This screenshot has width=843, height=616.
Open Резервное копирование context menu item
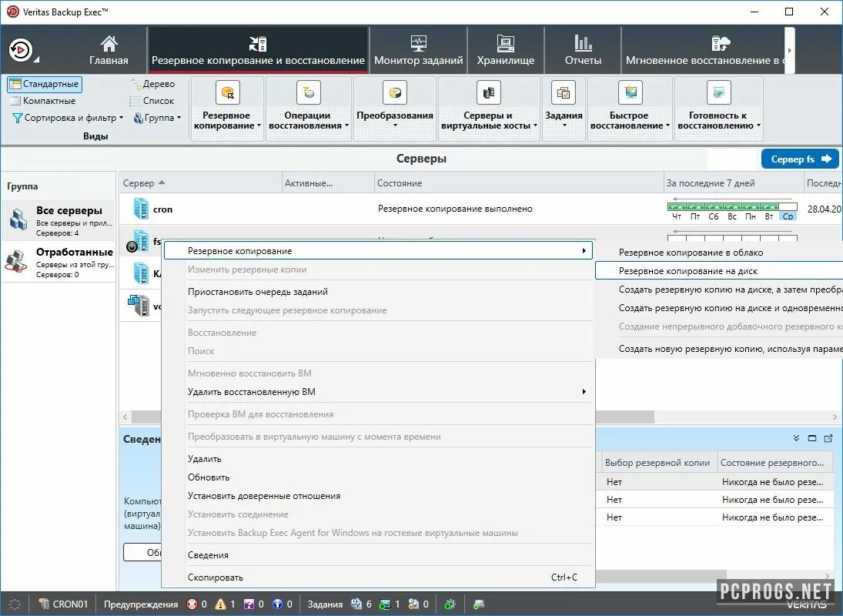click(x=378, y=250)
